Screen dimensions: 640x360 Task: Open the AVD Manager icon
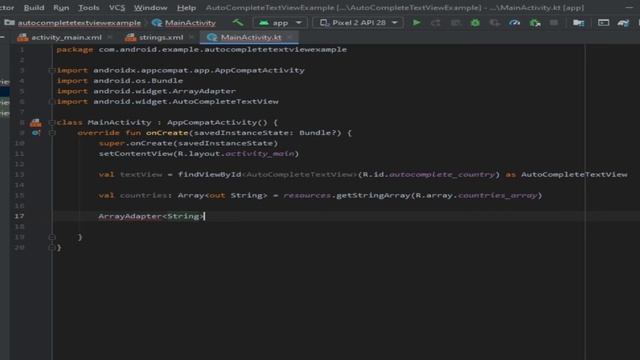(603, 23)
